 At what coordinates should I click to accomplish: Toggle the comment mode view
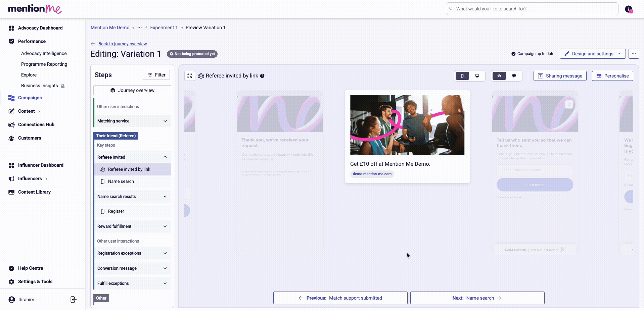click(514, 76)
